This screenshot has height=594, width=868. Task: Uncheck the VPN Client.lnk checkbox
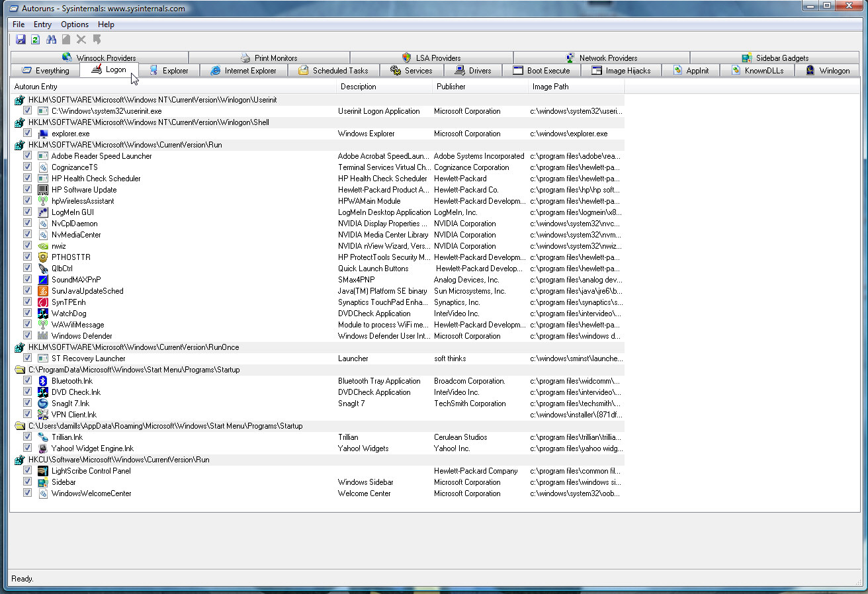coord(27,415)
